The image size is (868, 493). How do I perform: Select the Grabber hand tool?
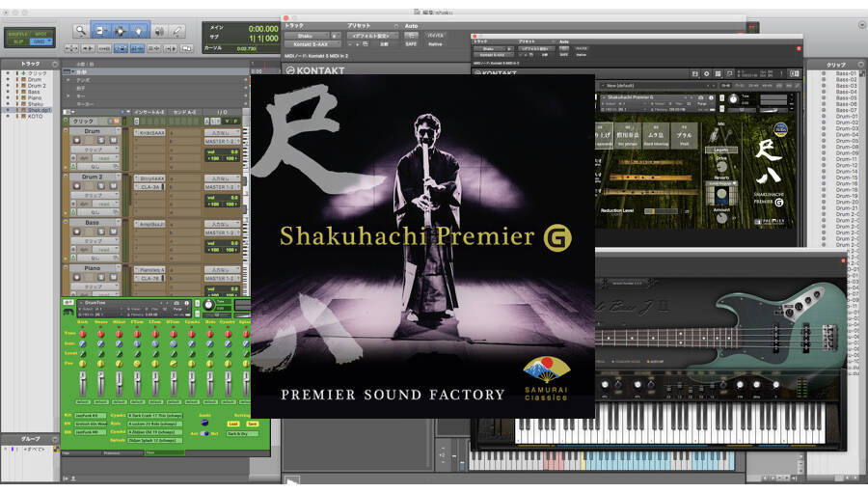[x=138, y=31]
